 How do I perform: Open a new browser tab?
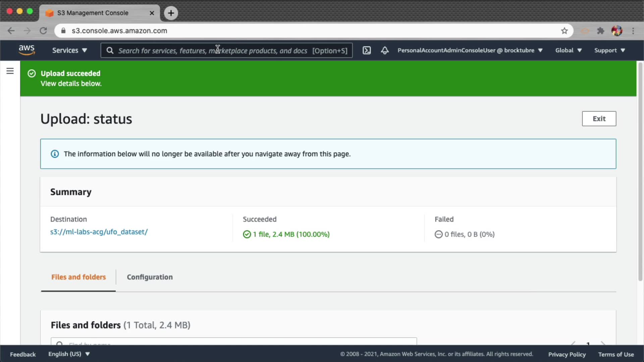coord(171,13)
